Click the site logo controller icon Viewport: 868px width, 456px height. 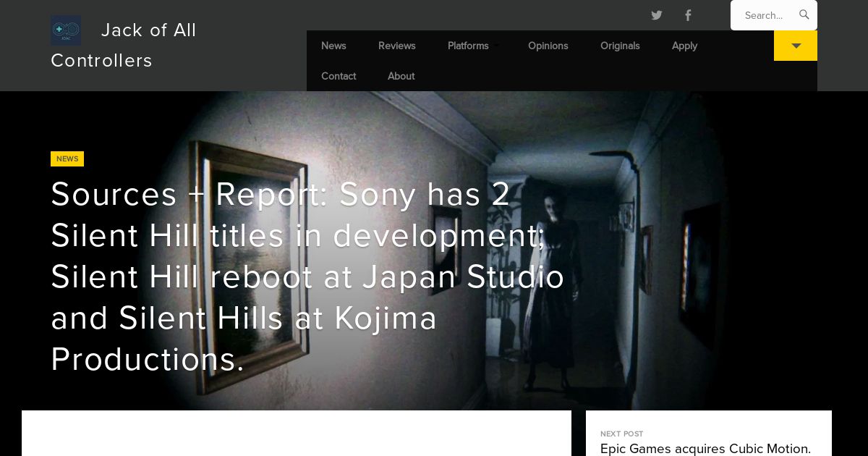tap(66, 30)
